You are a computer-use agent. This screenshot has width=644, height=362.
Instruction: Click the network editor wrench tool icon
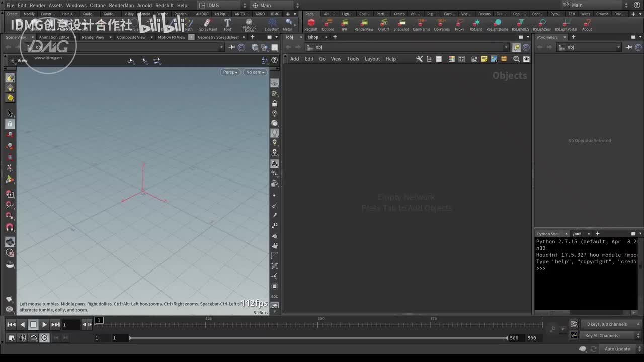[x=419, y=59]
